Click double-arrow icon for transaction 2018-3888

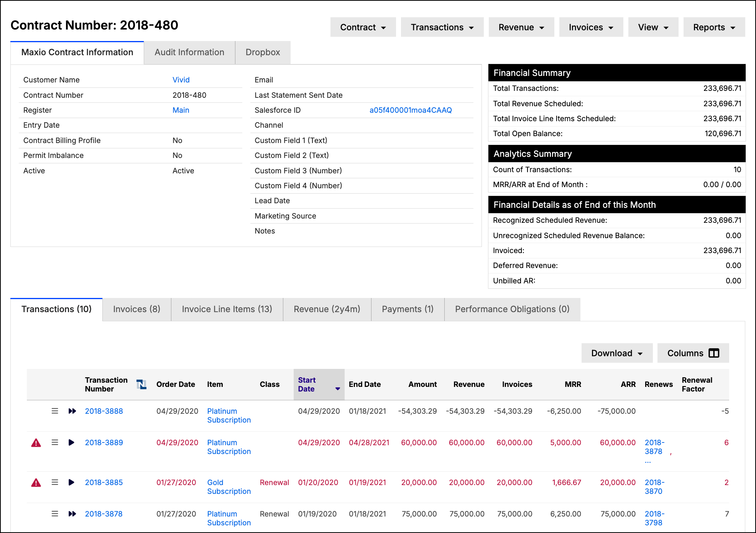tap(72, 411)
